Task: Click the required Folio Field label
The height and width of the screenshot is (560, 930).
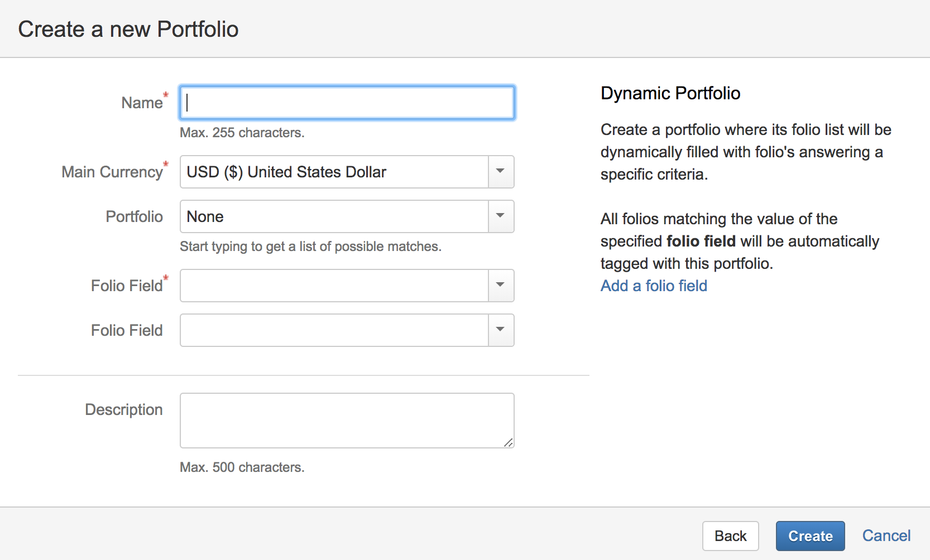Action: tap(127, 286)
